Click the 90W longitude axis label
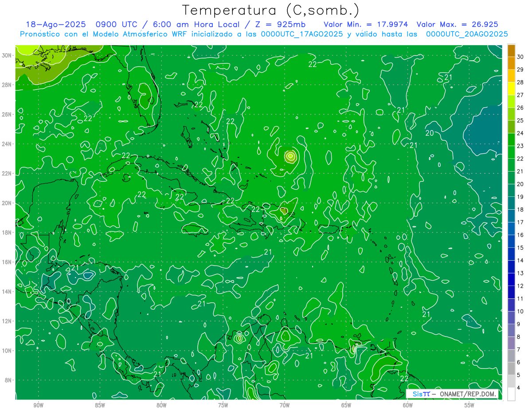Screen dimensions: 532x411 38,405
